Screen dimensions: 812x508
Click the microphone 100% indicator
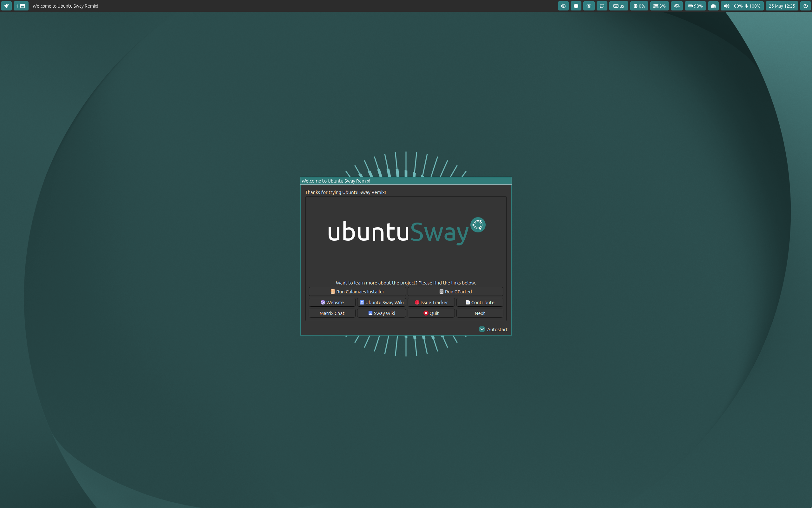[x=752, y=6]
